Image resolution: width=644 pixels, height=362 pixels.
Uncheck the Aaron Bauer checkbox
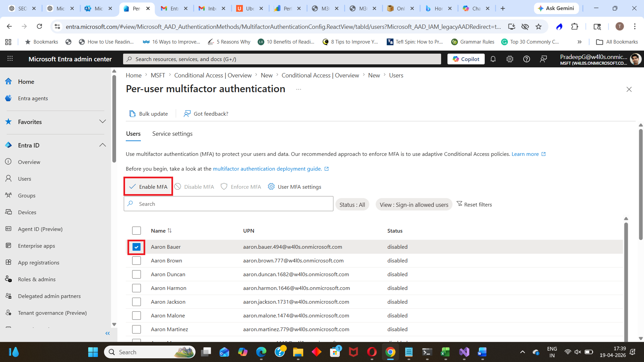[136, 247]
